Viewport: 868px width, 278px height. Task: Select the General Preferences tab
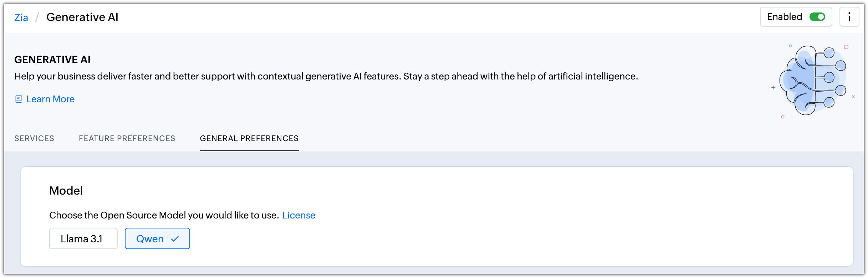[x=249, y=138]
